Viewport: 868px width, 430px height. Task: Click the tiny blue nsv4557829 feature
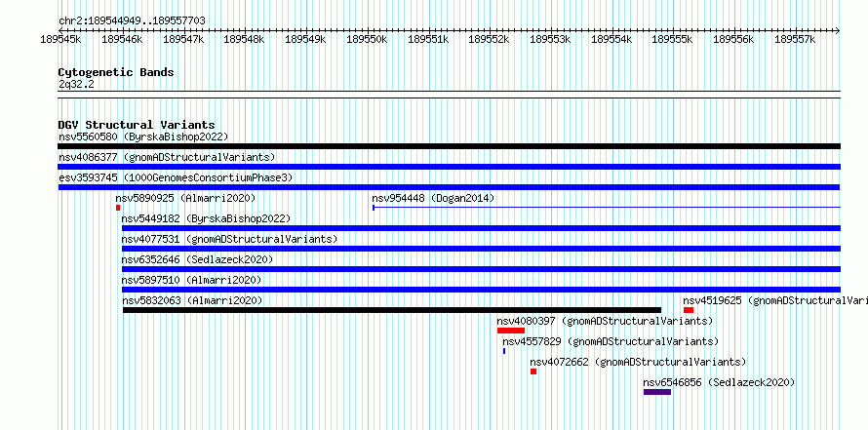click(x=504, y=351)
